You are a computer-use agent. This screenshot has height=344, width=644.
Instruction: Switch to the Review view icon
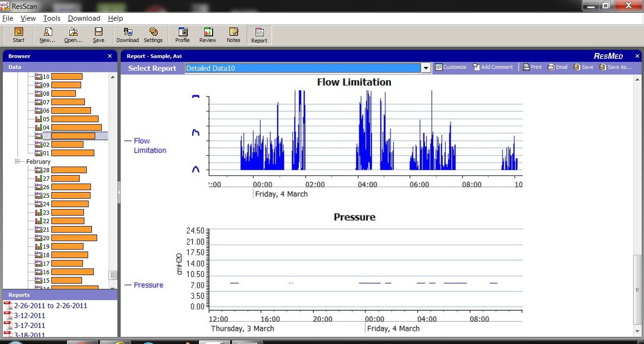[x=208, y=35]
